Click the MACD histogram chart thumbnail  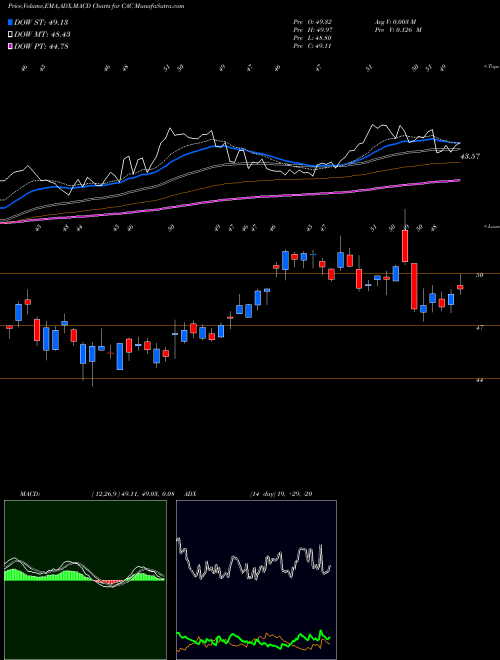click(x=85, y=580)
